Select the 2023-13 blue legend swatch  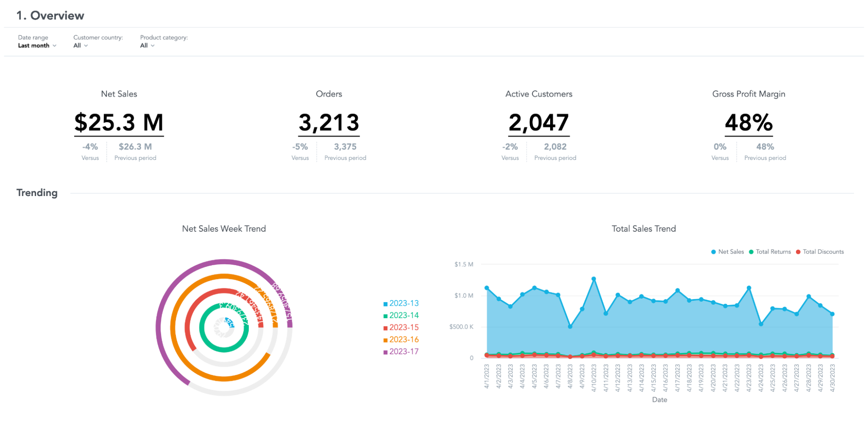coord(385,303)
